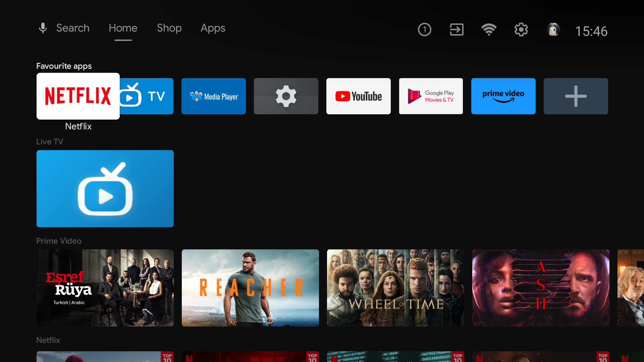Open Google Play Movies & TV tile
This screenshot has width=644, height=362.
click(431, 96)
